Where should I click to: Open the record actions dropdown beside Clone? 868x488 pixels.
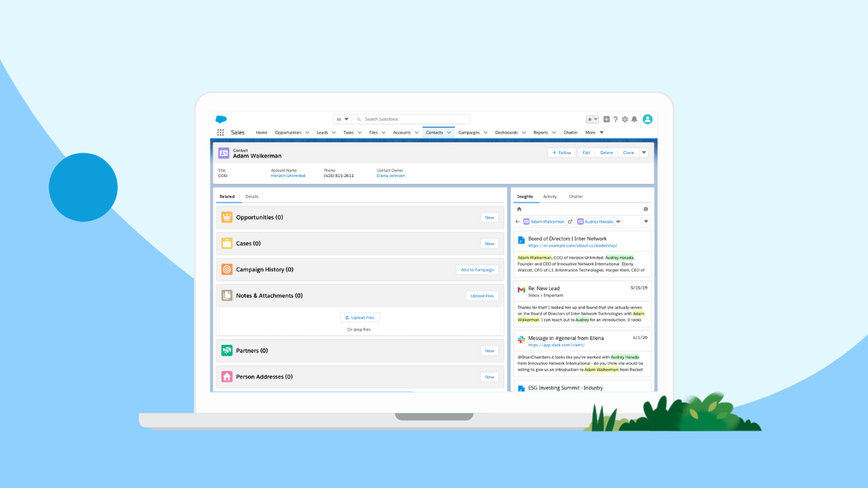pos(644,153)
